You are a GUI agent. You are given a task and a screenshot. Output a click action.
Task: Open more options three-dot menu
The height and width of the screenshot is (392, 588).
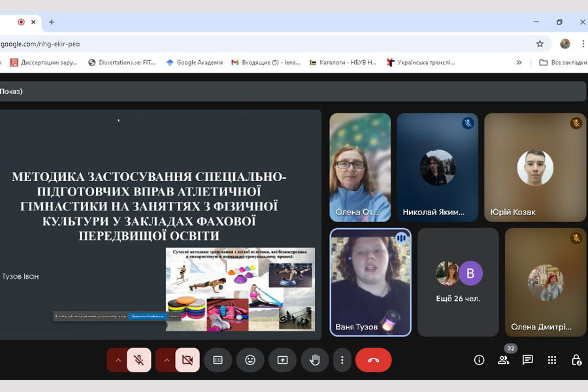coord(342,360)
